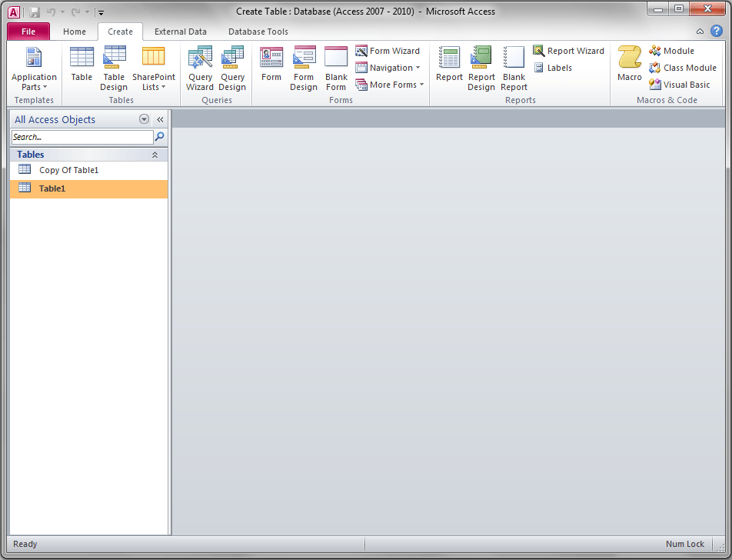
Task: Click the Access application icon
Action: [x=15, y=12]
